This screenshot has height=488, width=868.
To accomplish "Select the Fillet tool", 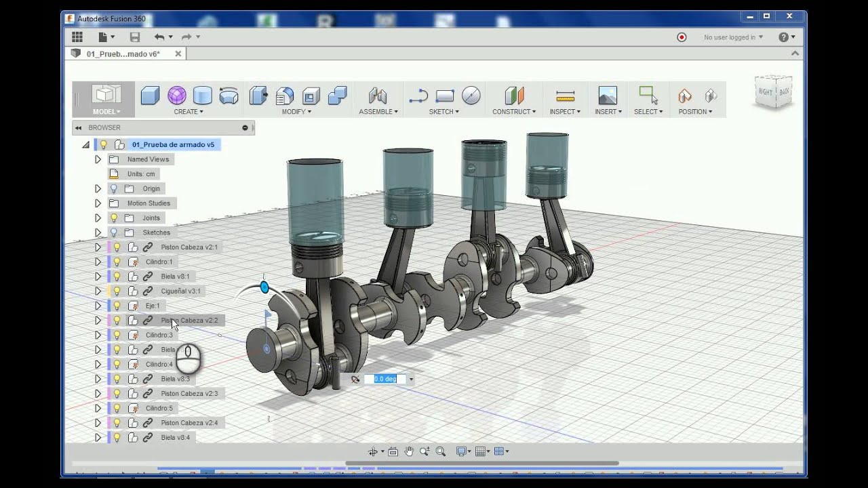I will tap(285, 96).
